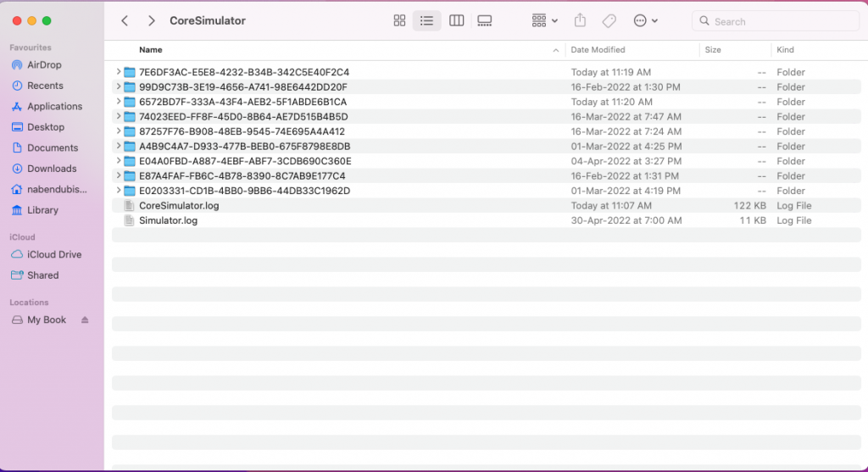This screenshot has width=868, height=472.
Task: Sort by the Name column header
Action: tap(151, 50)
